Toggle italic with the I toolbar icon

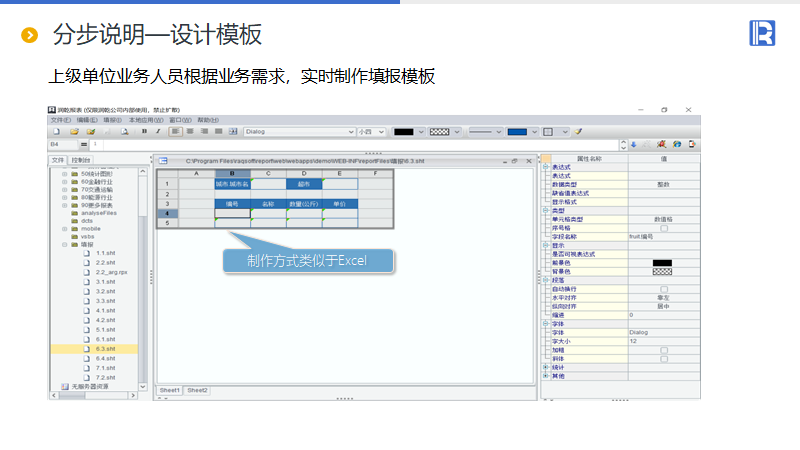pos(158,132)
